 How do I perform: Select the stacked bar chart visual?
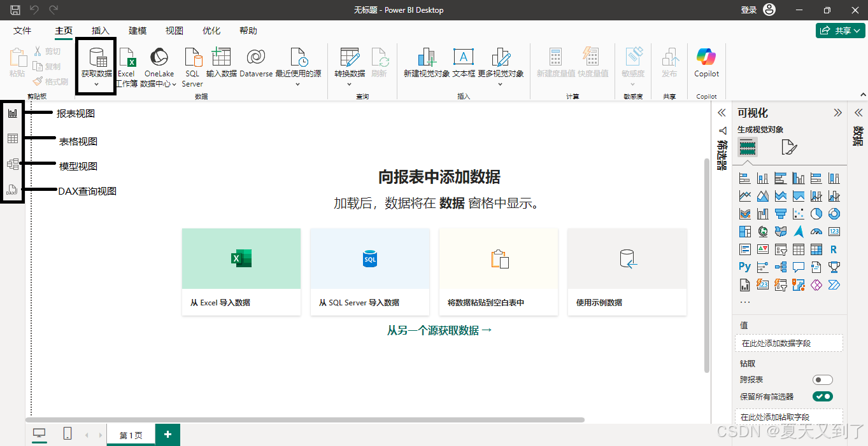pyautogui.click(x=745, y=178)
